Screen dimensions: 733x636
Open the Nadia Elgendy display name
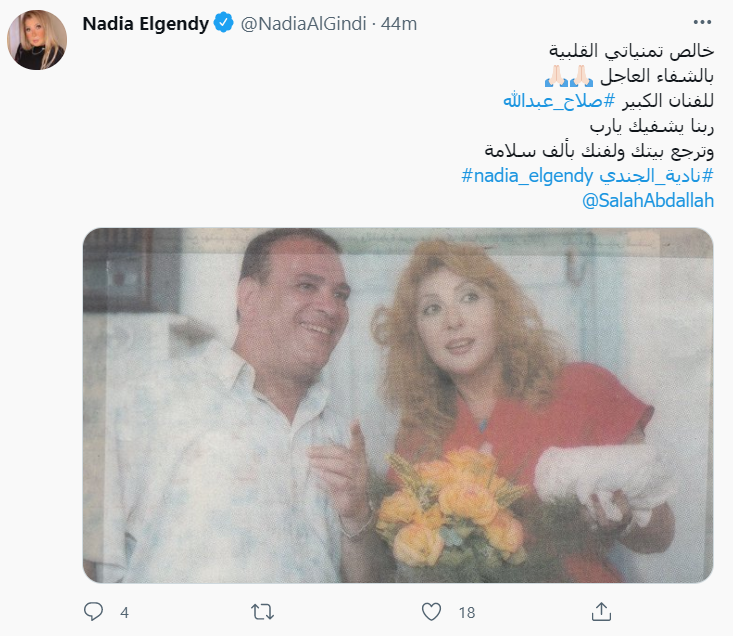145,23
